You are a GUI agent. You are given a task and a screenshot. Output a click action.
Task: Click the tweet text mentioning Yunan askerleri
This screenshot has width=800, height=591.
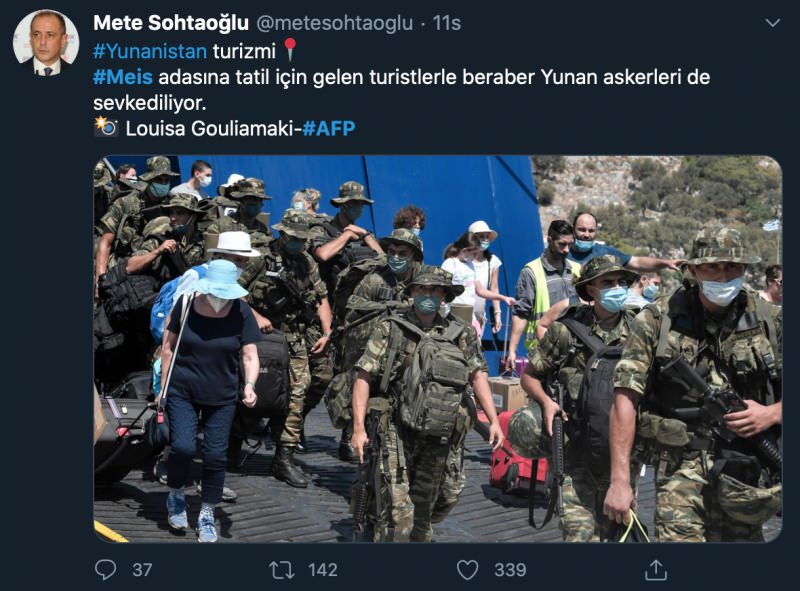tap(402, 90)
